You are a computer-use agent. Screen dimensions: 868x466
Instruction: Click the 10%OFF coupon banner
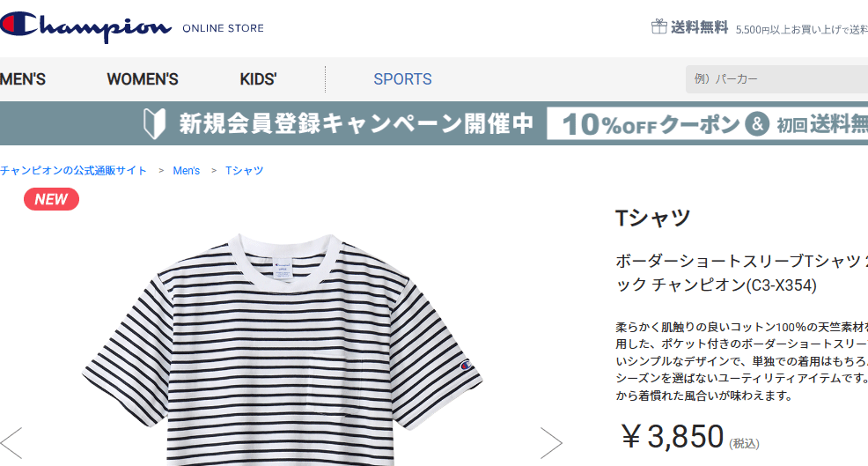coord(708,123)
